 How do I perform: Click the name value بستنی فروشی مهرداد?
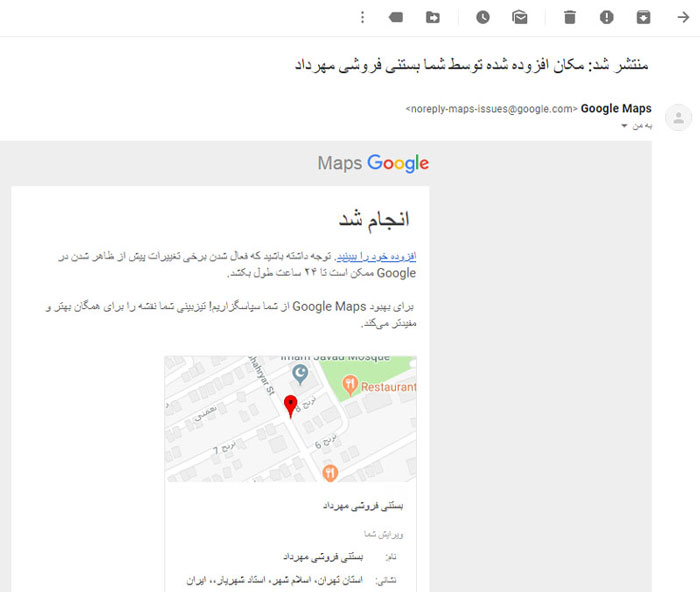click(x=323, y=557)
